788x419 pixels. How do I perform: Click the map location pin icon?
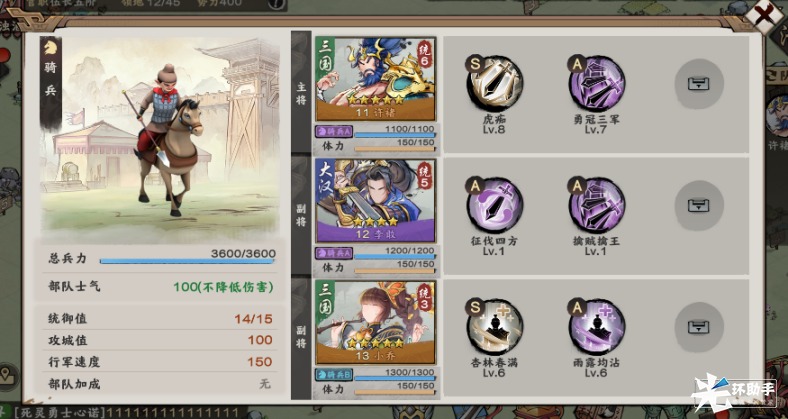[7, 376]
